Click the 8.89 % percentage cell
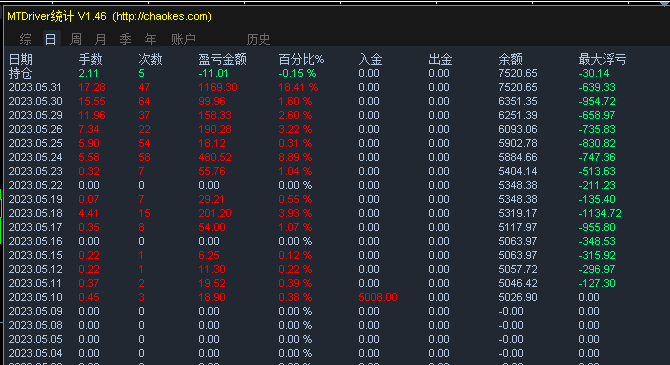Viewport: 670px width, 365px height. pos(295,157)
